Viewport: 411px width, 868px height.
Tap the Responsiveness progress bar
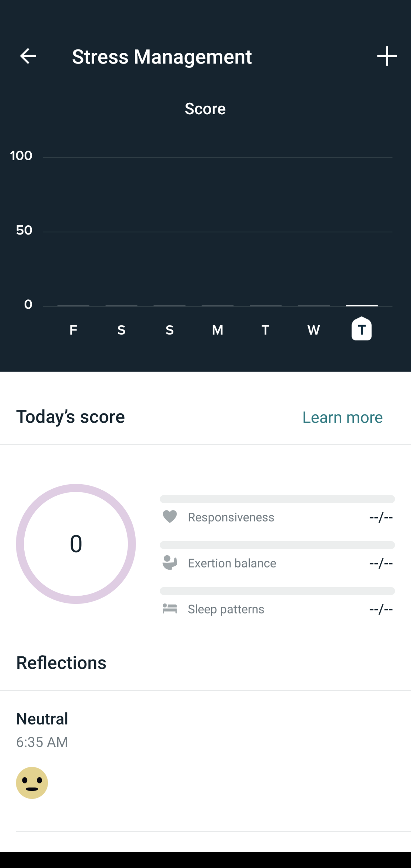[x=277, y=499]
